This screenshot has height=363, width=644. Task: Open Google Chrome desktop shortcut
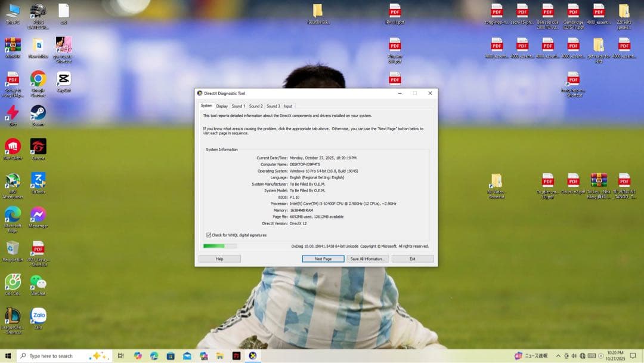[x=38, y=79]
